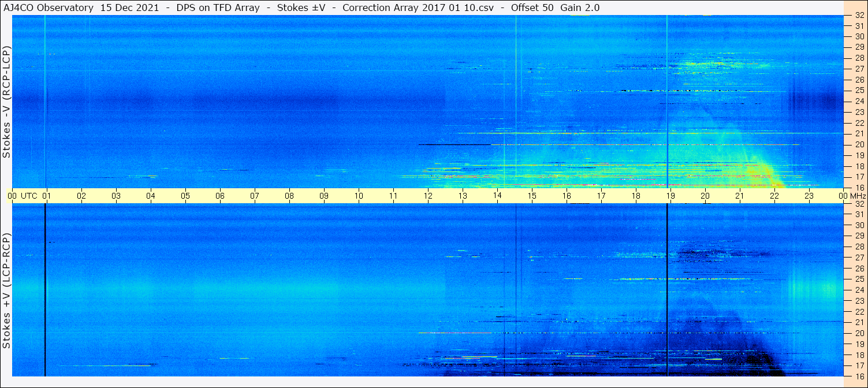Select the 02 hour marker on the time axis

pyautogui.click(x=81, y=196)
